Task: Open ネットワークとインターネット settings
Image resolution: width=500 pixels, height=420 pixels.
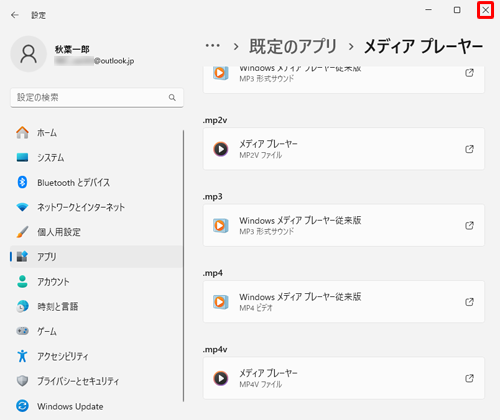Action: [x=96, y=207]
